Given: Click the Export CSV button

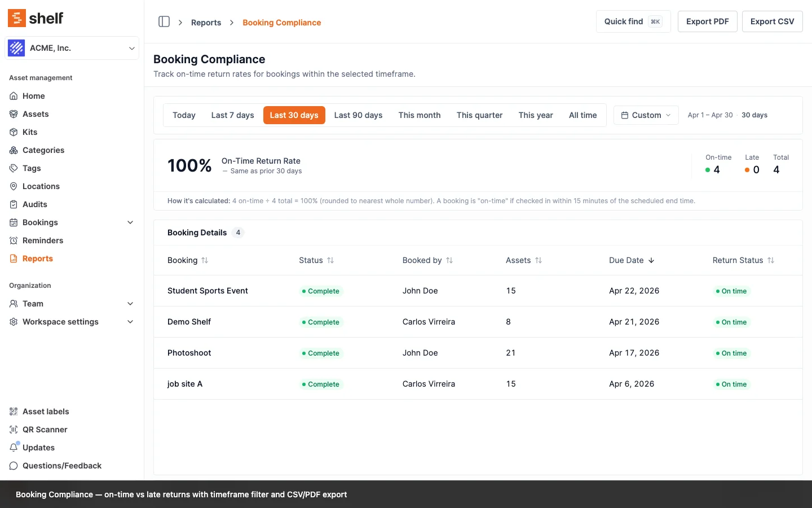Looking at the screenshot, I should [x=772, y=21].
